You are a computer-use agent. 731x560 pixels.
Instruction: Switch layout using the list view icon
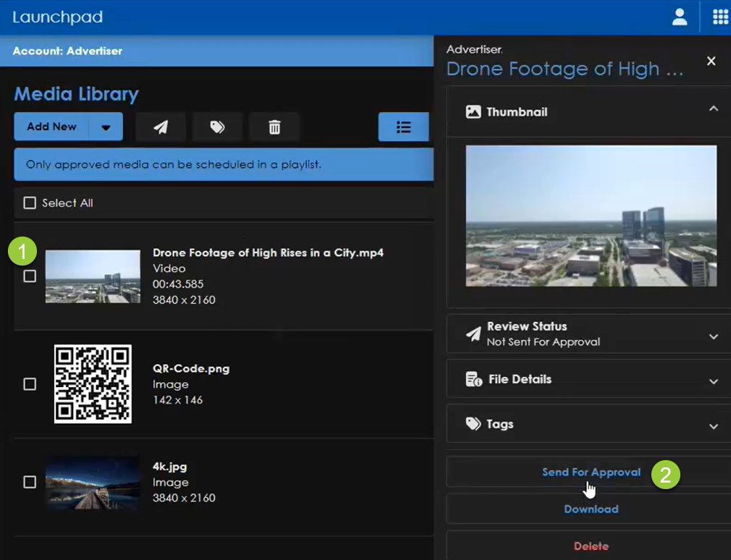[x=404, y=127]
